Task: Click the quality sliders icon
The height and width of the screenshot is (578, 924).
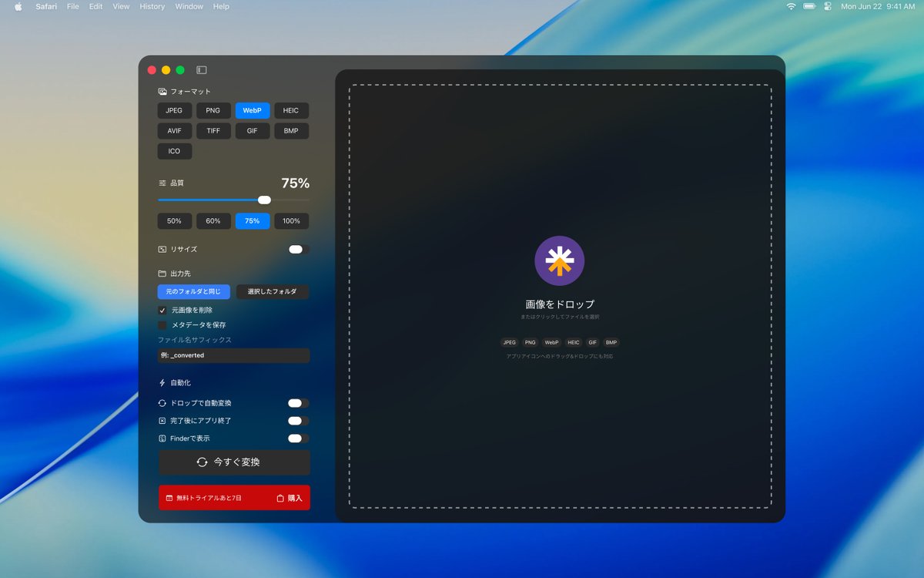Action: [x=162, y=183]
